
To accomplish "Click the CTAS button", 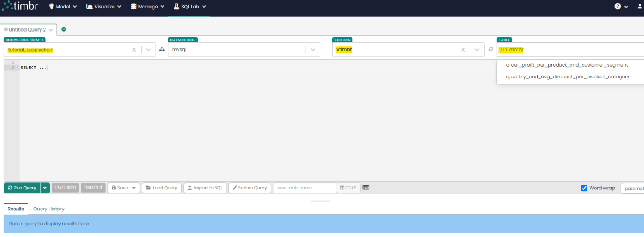I will click(x=348, y=188).
